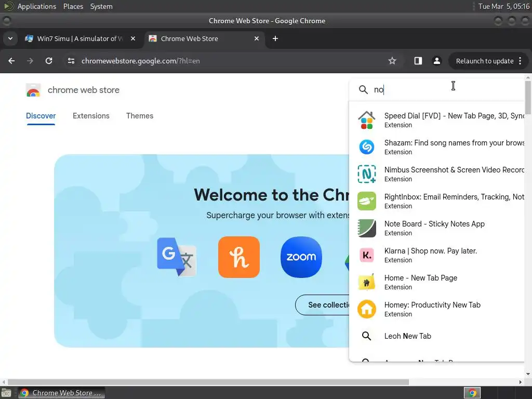Open 'Klarna | Shop now. Pay later.' text
532x399 pixels.
point(431,251)
